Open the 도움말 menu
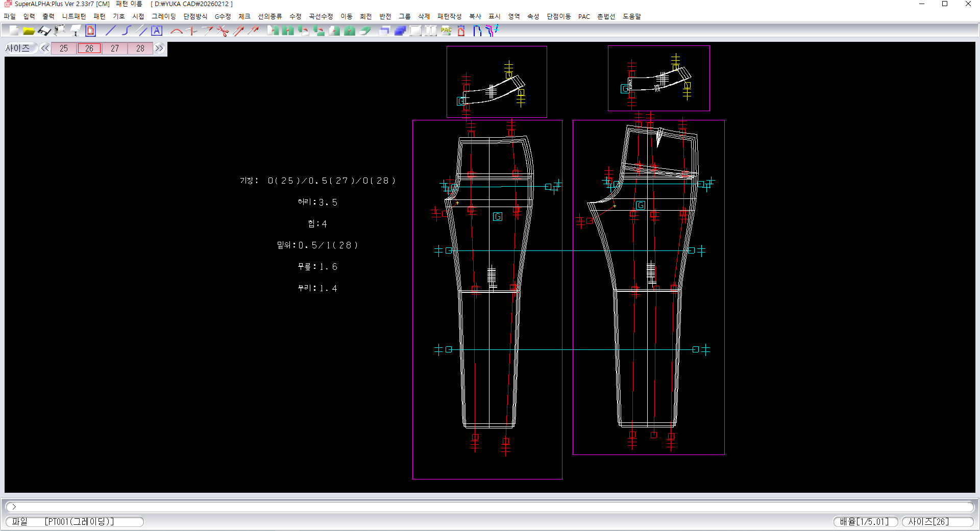The width and height of the screenshot is (980, 531). pos(631,16)
